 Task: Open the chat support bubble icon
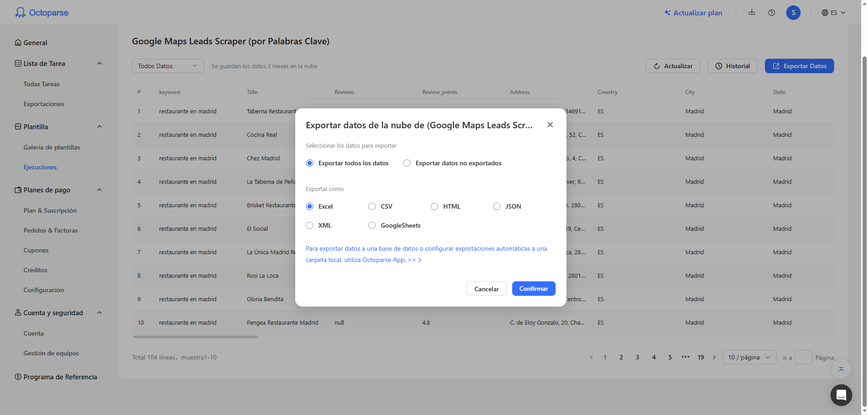pyautogui.click(x=841, y=395)
